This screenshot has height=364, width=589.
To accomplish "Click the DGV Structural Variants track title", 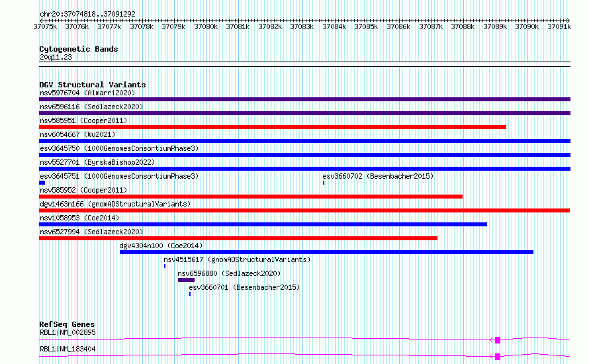I will [x=93, y=85].
